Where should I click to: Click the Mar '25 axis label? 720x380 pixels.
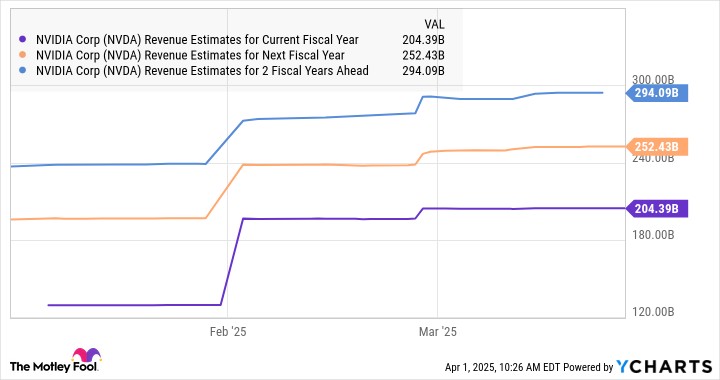(438, 332)
